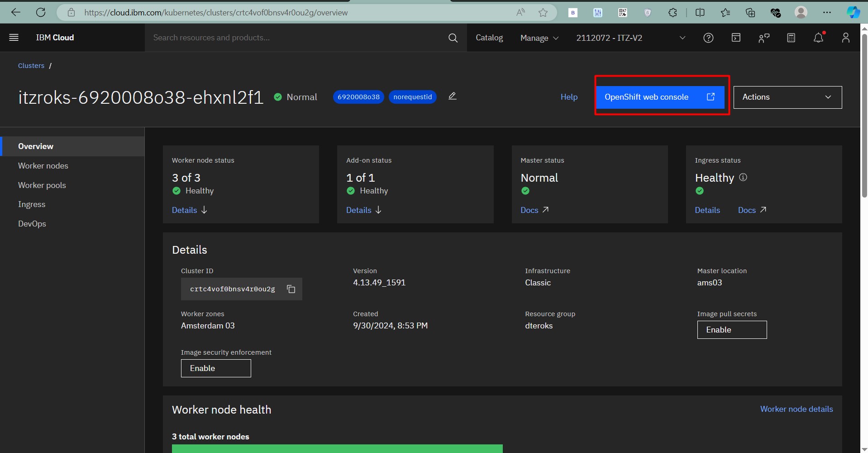Go back to the previous page
The width and height of the screenshot is (868, 453).
(16, 12)
